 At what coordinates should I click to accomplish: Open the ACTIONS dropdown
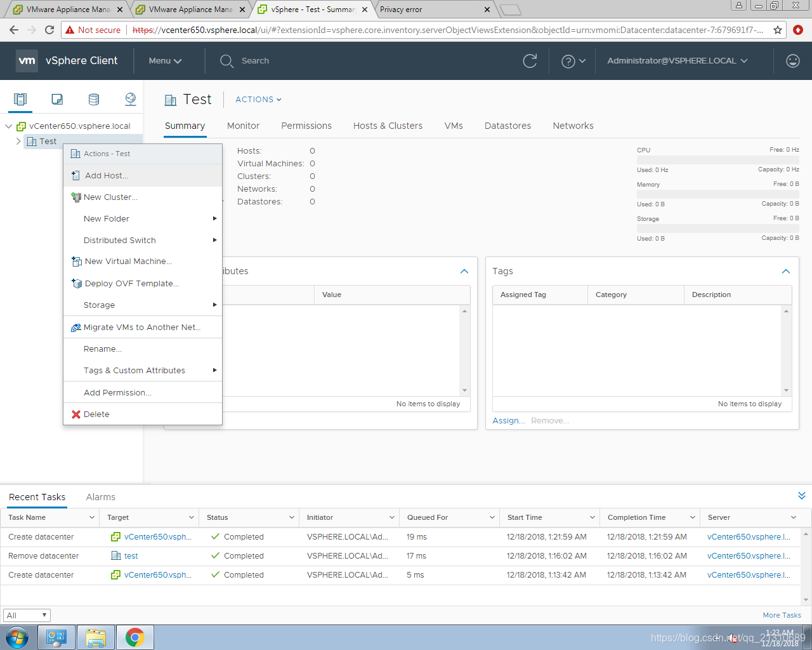(258, 100)
